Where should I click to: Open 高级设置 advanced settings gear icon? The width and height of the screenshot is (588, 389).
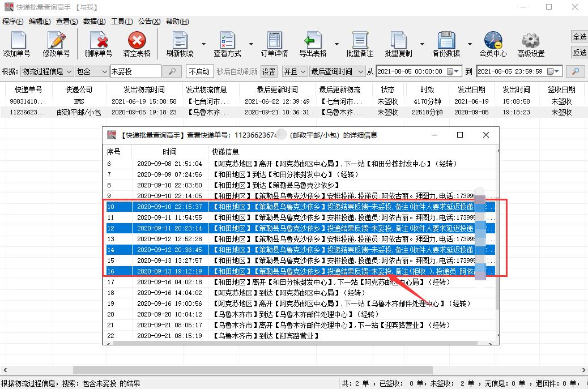[x=530, y=43]
